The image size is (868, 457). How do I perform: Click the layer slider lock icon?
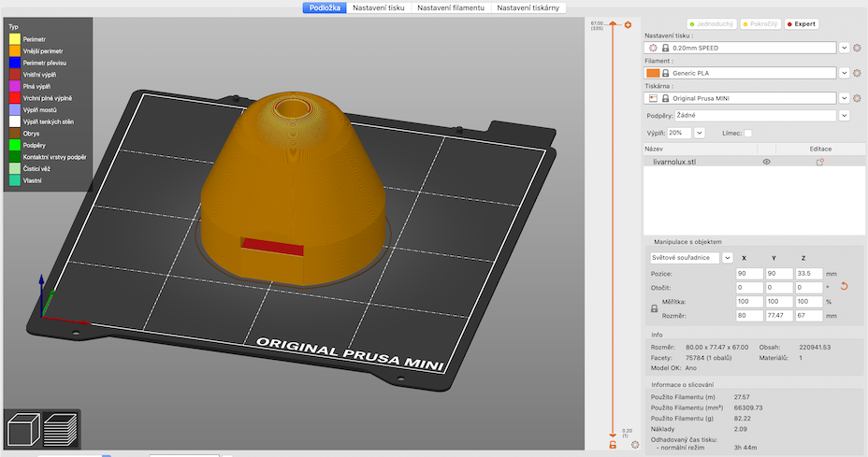pyautogui.click(x=613, y=445)
